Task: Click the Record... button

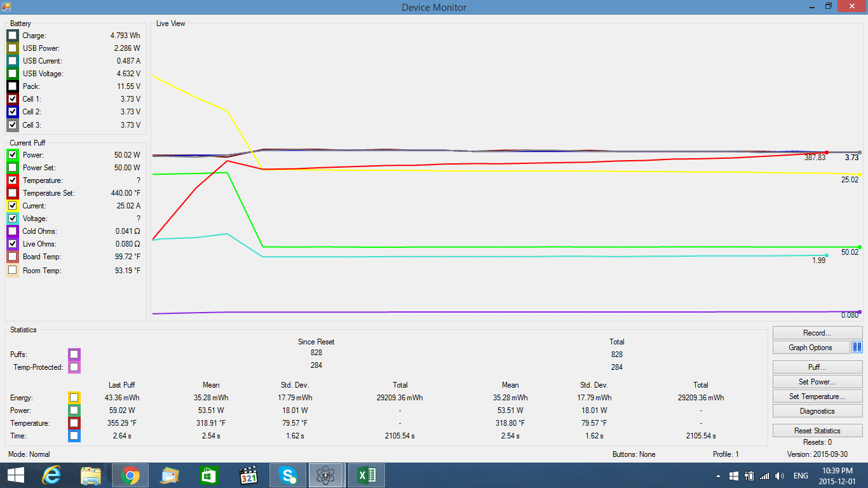Action: tap(817, 333)
